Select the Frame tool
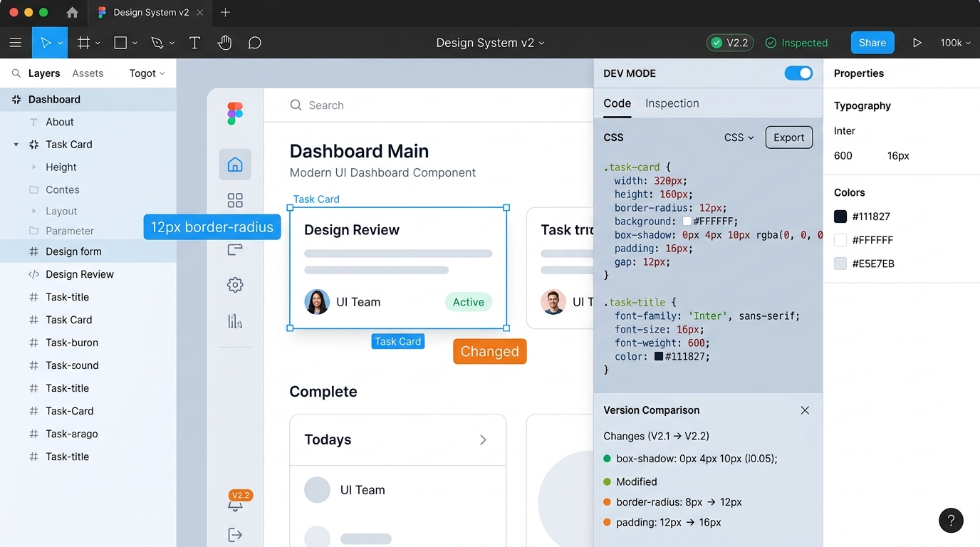Viewport: 980px width, 547px height. pyautogui.click(x=82, y=43)
